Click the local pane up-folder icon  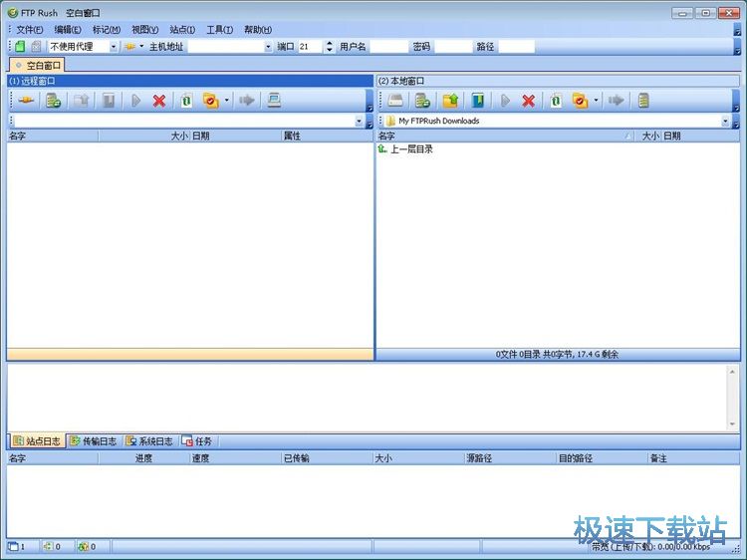[x=450, y=101]
